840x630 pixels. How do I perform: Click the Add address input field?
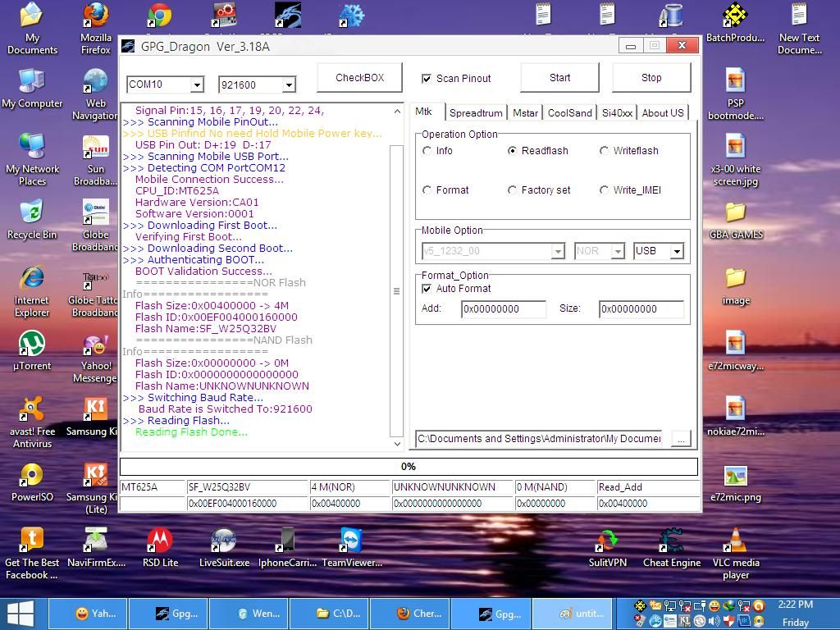click(x=503, y=309)
